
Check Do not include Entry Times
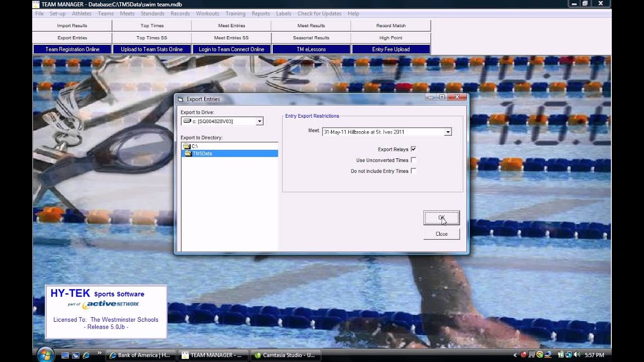[x=413, y=171]
